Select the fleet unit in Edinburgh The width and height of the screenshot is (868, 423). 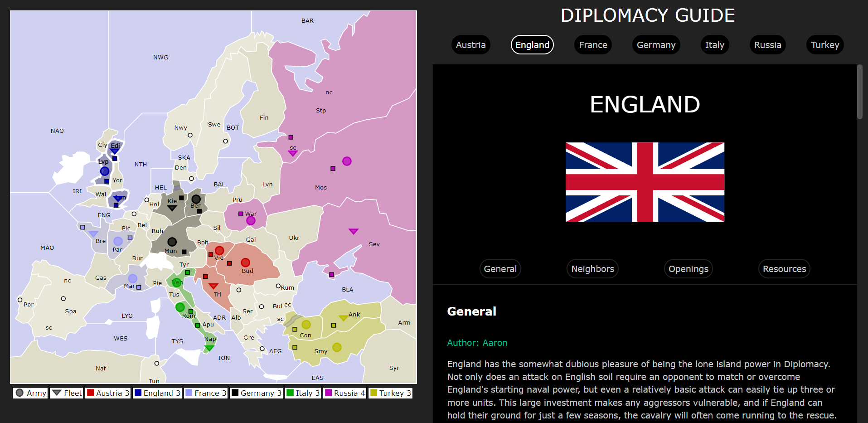pos(114,151)
